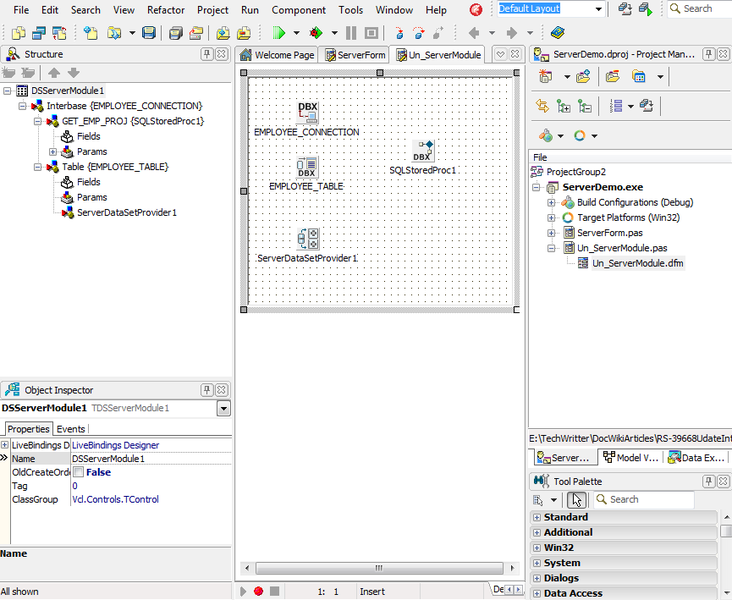The image size is (732, 600).
Task: Click the Run Without Debugging bug icon
Action: 316,33
